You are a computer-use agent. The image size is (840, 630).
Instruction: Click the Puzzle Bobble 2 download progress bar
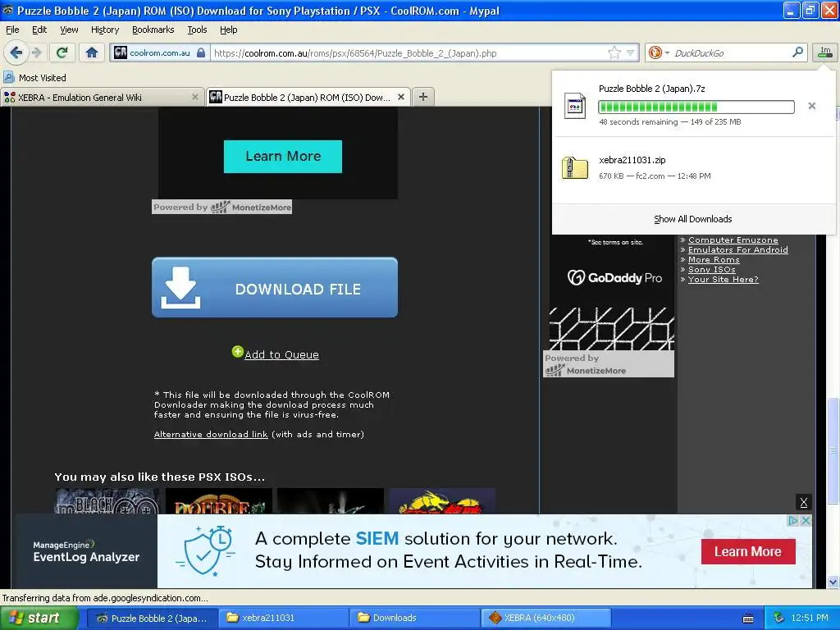(696, 107)
